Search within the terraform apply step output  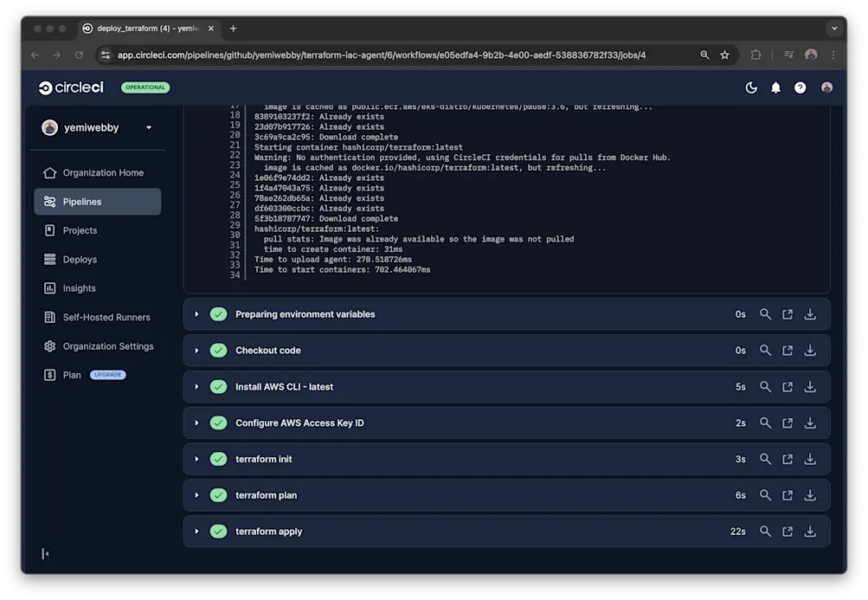pyautogui.click(x=765, y=531)
